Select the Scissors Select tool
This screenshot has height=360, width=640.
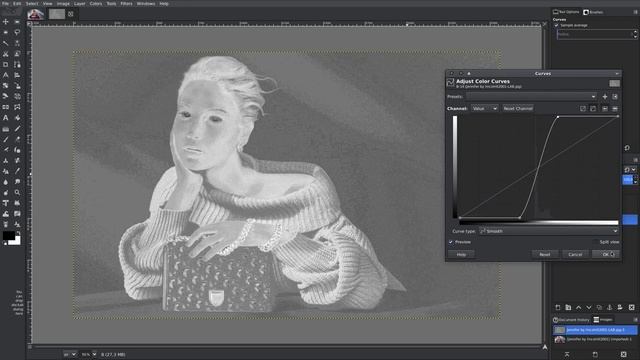point(6,54)
